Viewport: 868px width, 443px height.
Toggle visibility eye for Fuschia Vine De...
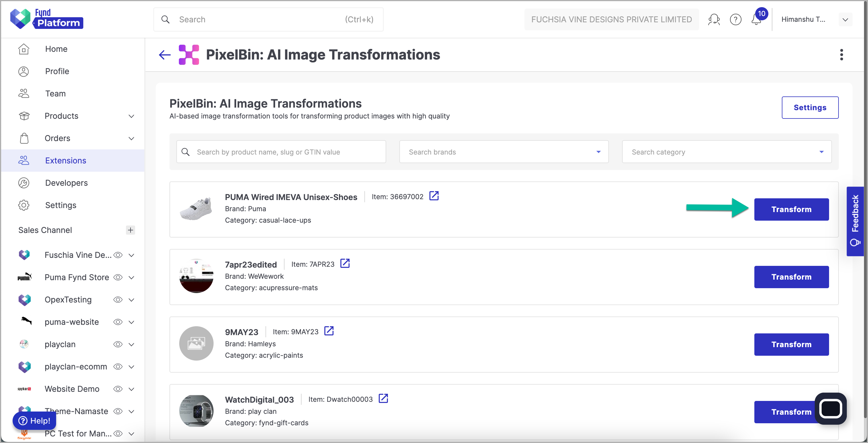point(118,255)
